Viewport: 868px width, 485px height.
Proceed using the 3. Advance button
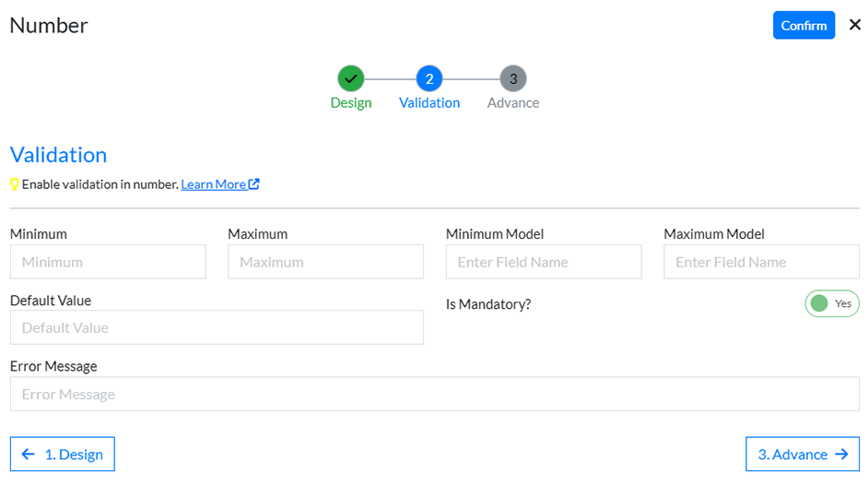(802, 454)
